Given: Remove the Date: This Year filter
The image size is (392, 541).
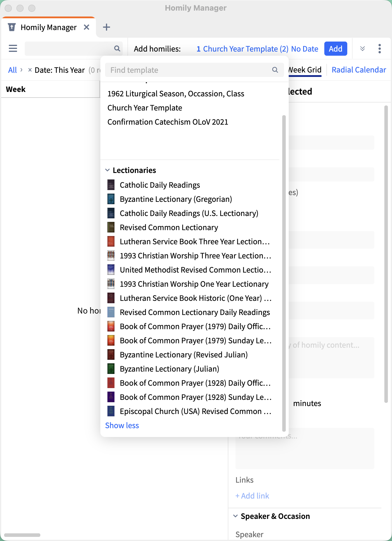Looking at the screenshot, I should tap(30, 70).
